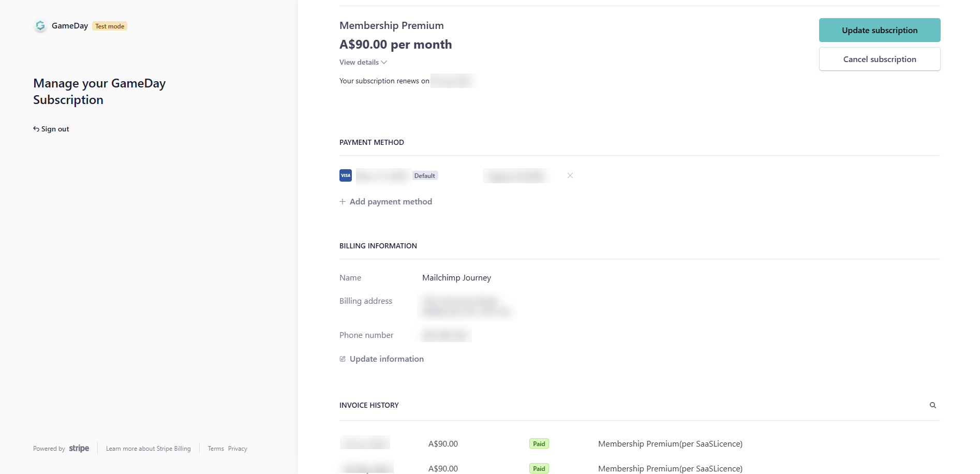Click the Visa card icon

point(346,175)
